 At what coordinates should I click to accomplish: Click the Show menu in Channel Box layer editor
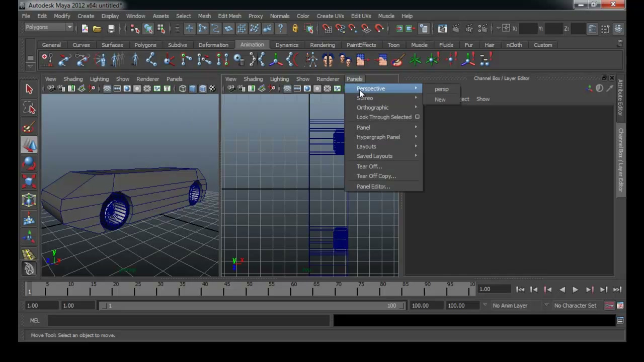pyautogui.click(x=482, y=99)
